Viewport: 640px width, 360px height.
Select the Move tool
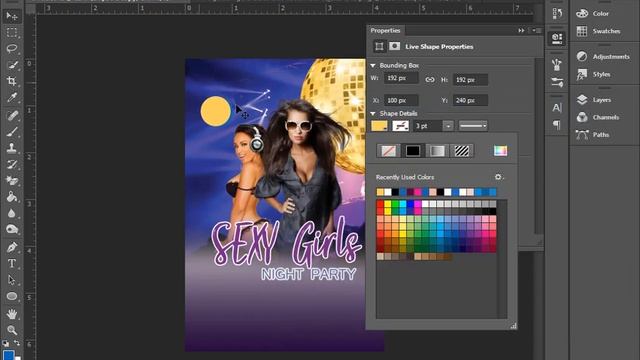click(11, 16)
